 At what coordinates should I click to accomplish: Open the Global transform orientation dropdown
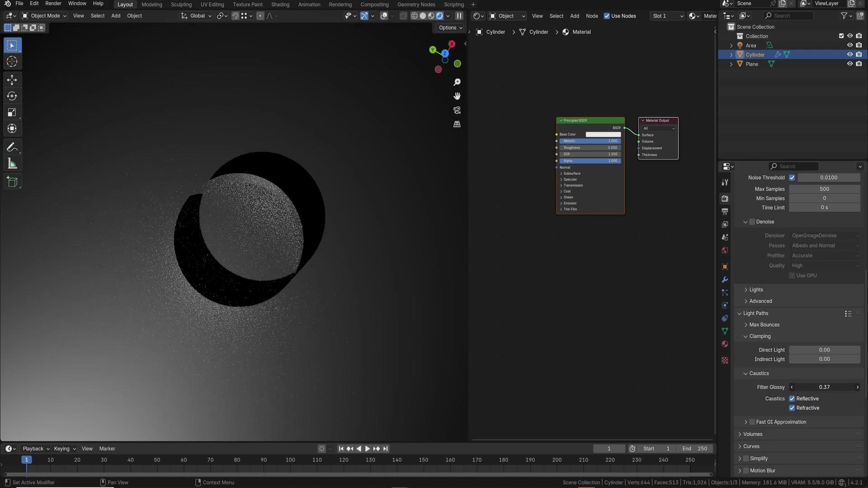pos(196,16)
